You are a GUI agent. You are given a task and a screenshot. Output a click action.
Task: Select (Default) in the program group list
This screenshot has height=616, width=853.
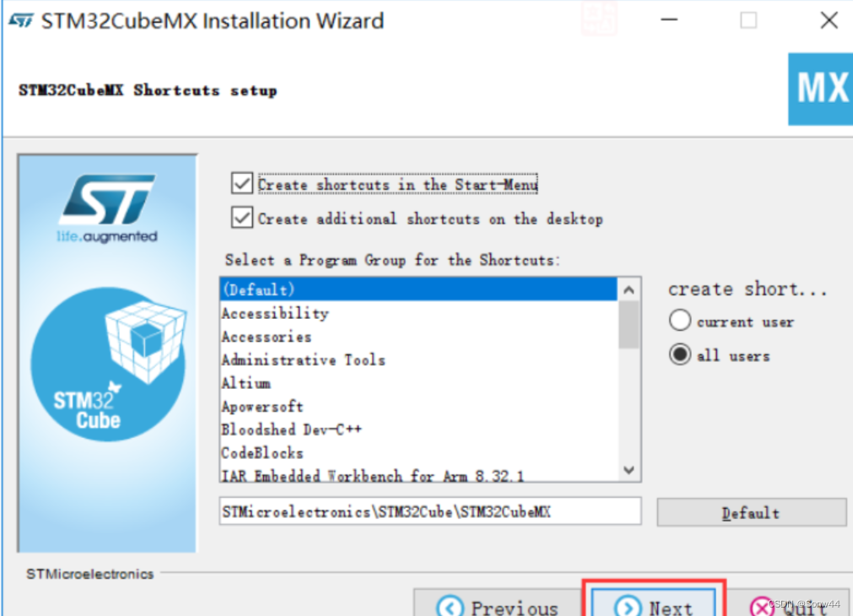tap(418, 289)
